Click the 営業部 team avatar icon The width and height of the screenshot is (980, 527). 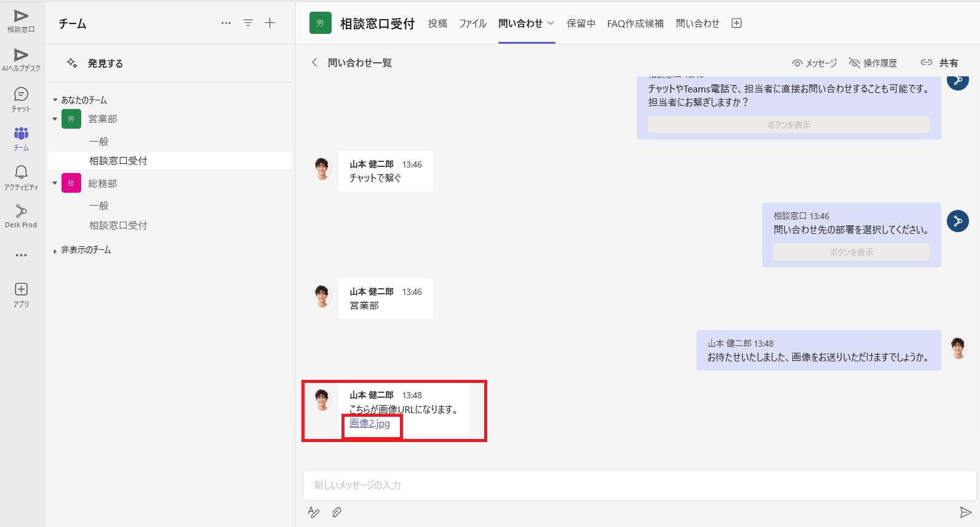(71, 119)
